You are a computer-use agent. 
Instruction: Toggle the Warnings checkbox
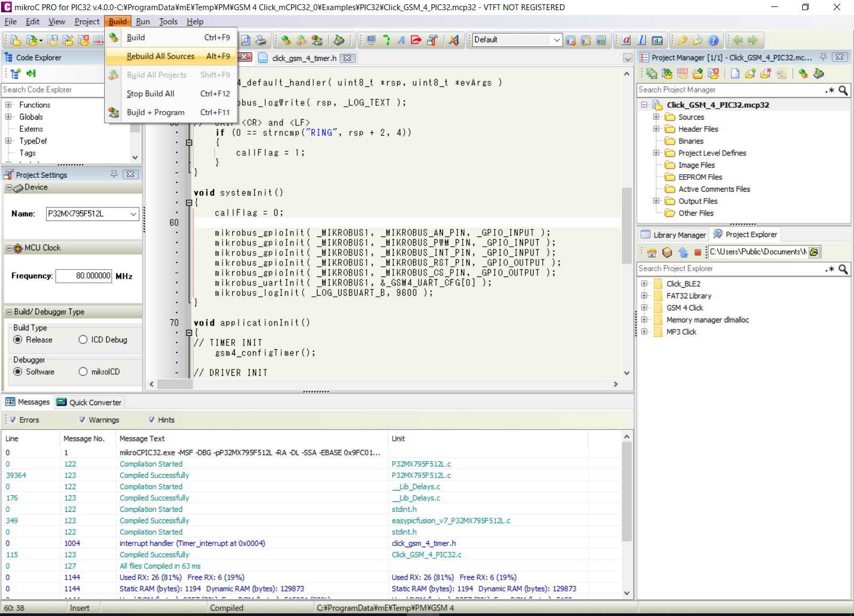pyautogui.click(x=82, y=420)
